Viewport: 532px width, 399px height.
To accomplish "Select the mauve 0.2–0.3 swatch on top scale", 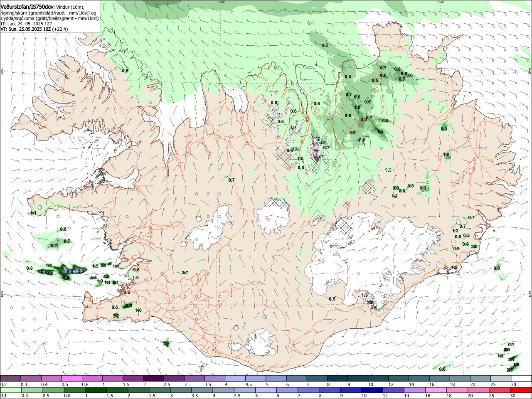I will click(x=11, y=379).
